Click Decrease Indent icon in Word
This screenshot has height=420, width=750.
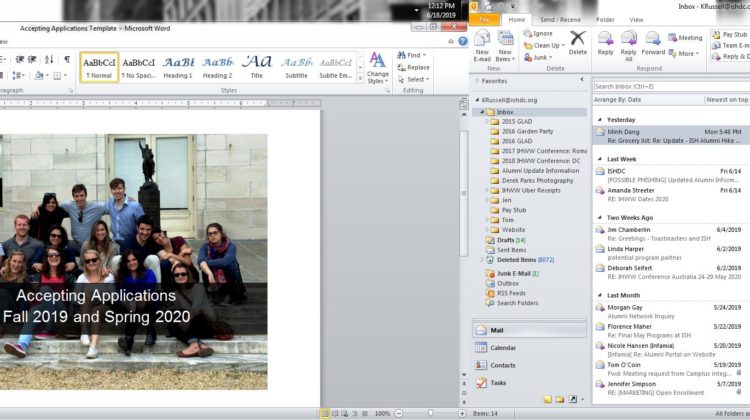(20, 59)
